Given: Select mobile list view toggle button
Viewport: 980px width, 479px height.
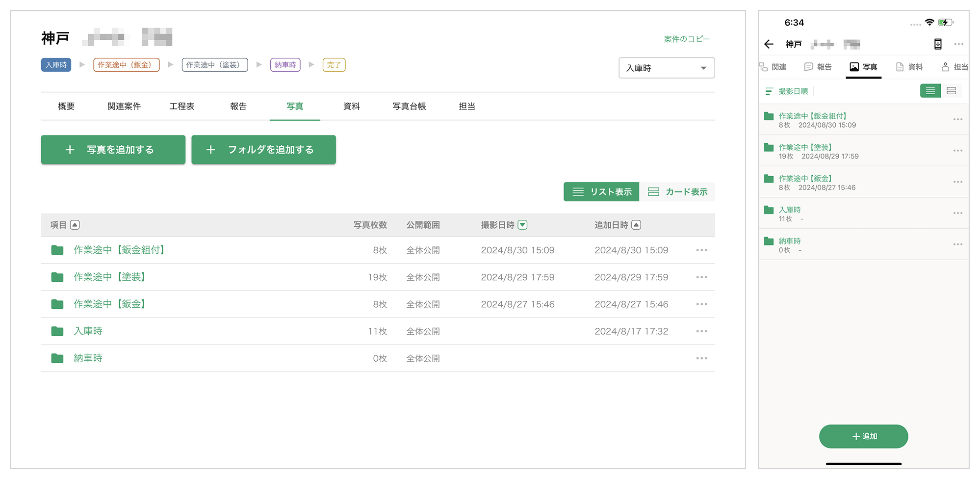Looking at the screenshot, I should coord(930,91).
